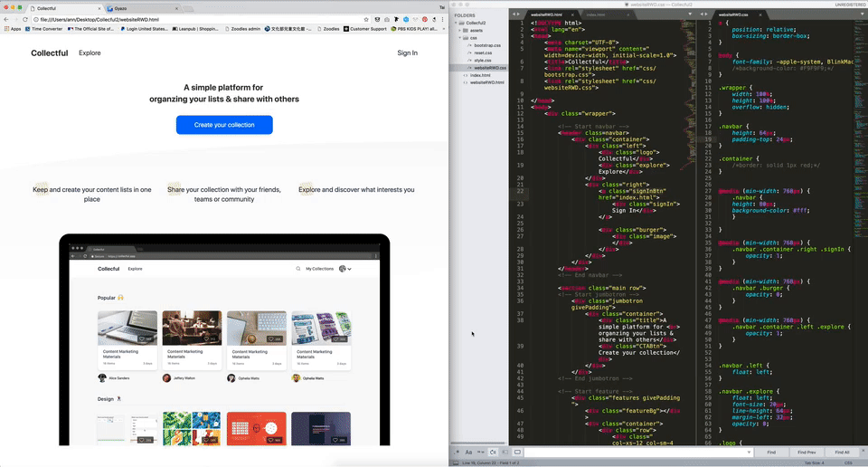Viewport: 868px width, 467px height.
Task: Open Tab Size setting in status bar
Action: (815, 462)
